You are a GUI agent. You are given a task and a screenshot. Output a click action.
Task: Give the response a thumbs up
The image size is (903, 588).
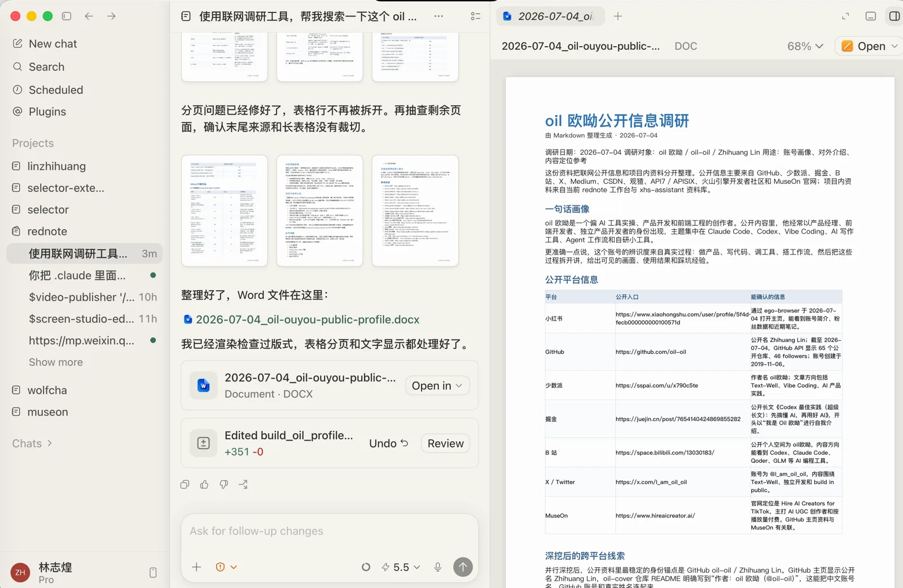[204, 485]
